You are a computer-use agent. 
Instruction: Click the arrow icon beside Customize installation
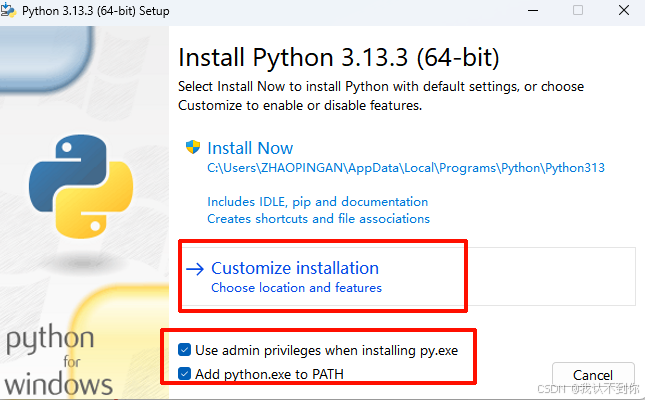click(x=195, y=269)
